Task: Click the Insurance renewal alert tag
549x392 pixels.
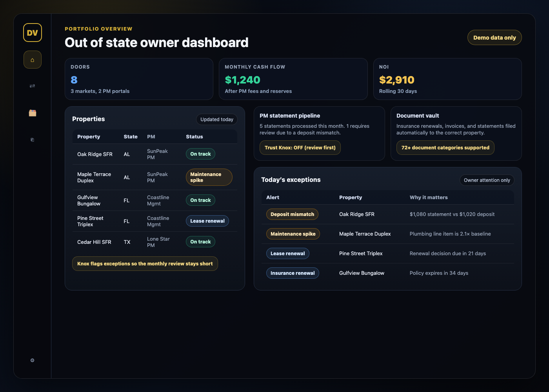Action: click(293, 273)
